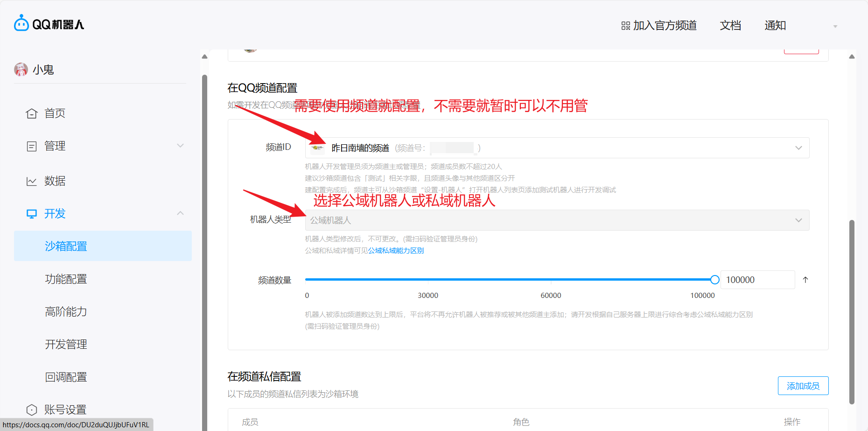Click the 频道数量 input showing 100000
The width and height of the screenshot is (868, 431).
click(x=757, y=280)
